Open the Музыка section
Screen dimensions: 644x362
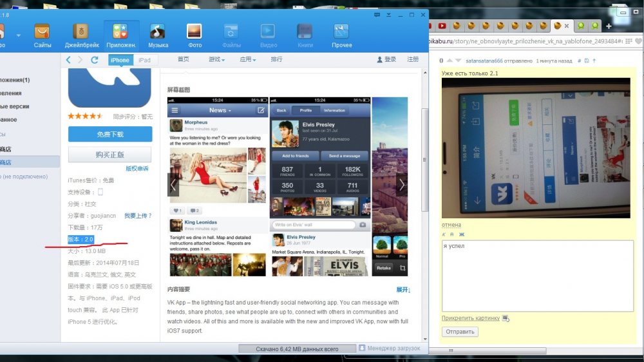pyautogui.click(x=158, y=32)
